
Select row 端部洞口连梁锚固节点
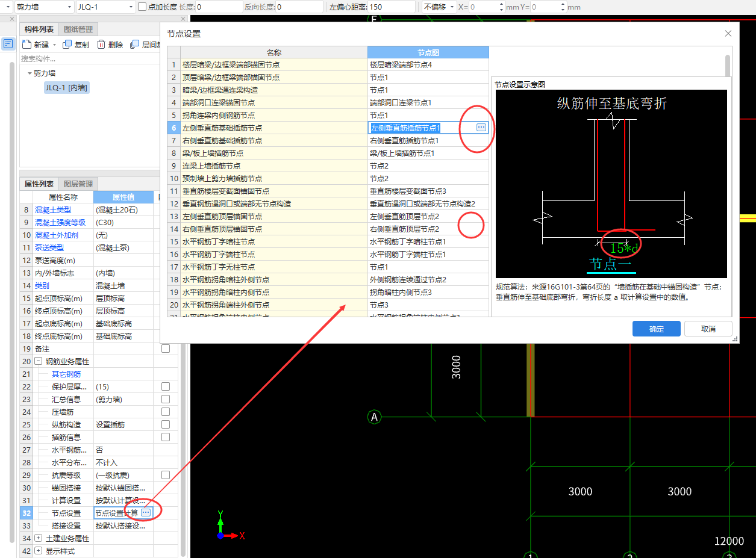(x=274, y=102)
